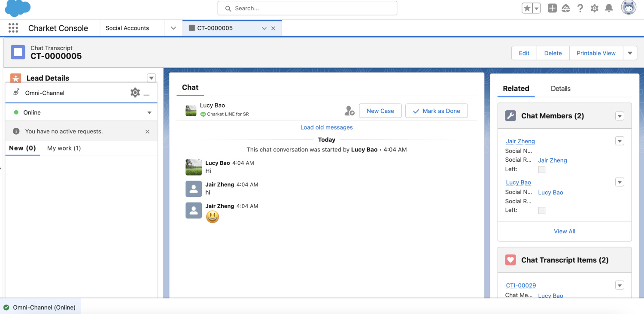
Task: Open row actions for Jair Zheng member
Action: coord(620,141)
